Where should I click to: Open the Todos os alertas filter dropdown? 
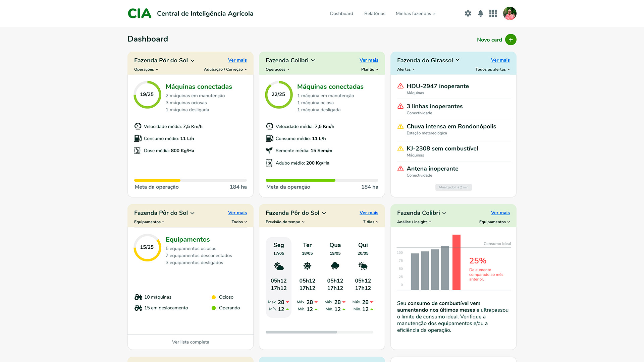coord(492,69)
